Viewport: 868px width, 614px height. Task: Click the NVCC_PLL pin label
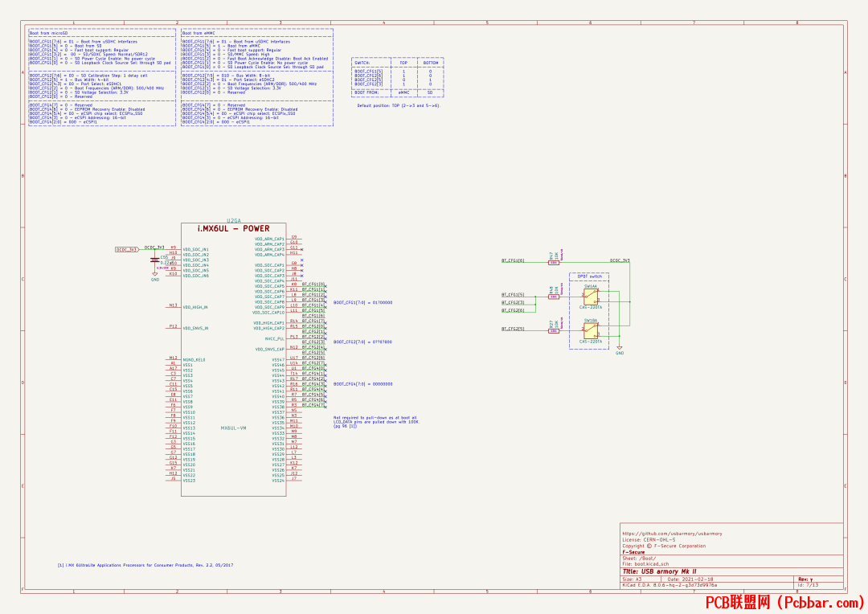point(275,339)
